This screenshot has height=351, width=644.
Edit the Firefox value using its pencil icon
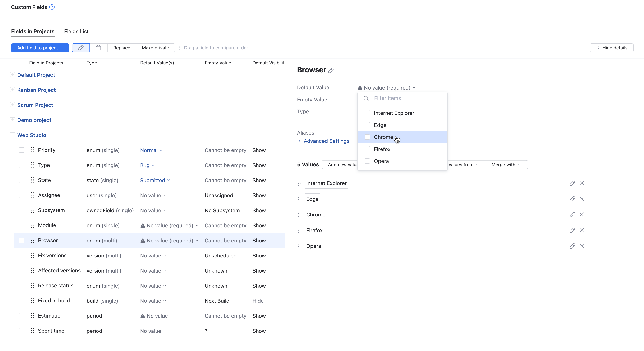[572, 230]
